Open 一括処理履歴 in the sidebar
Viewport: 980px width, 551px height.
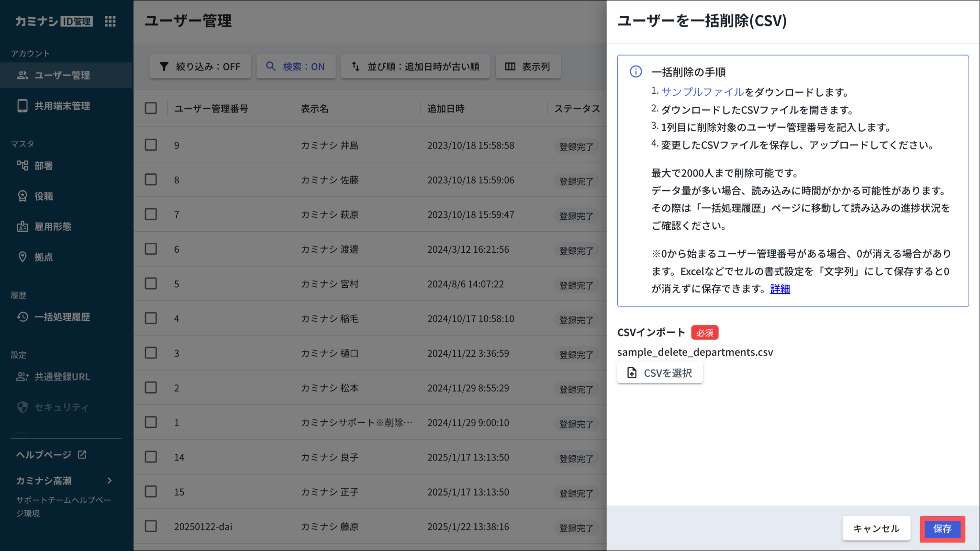click(x=62, y=317)
